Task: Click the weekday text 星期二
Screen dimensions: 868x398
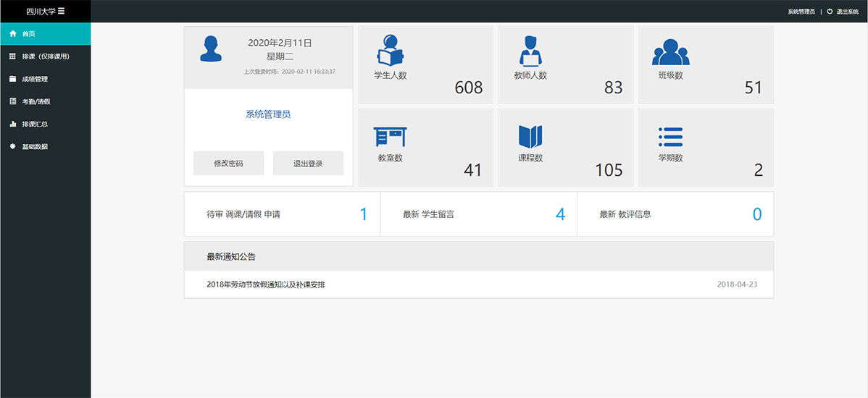Action: pos(280,56)
